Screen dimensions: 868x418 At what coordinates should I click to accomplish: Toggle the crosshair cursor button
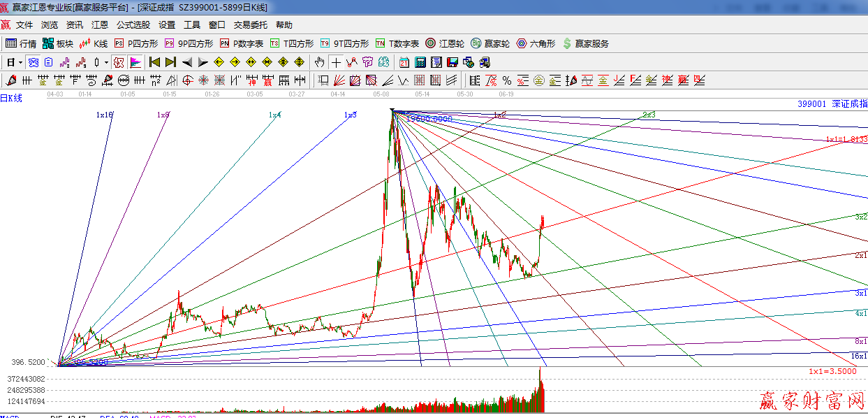pos(336,62)
